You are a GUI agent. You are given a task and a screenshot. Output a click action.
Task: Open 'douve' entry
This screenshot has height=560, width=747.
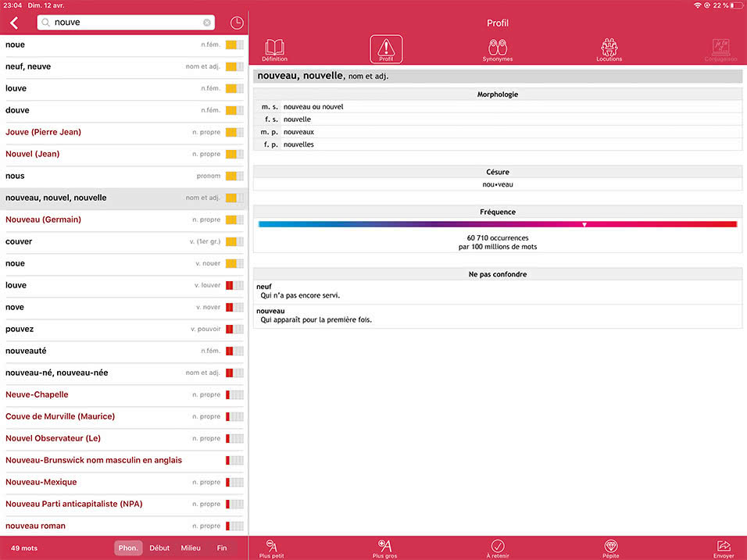click(124, 110)
